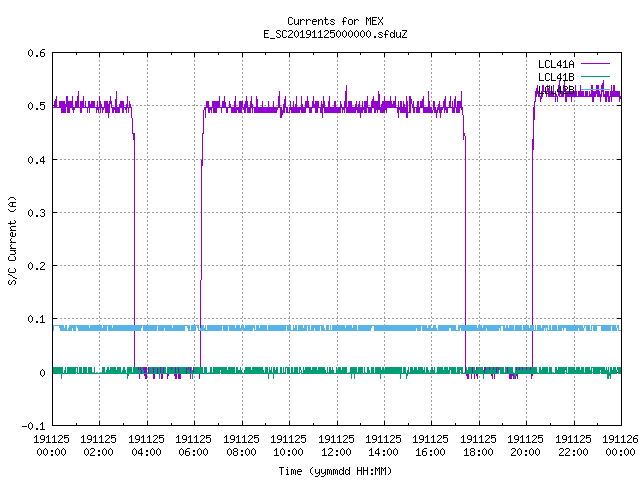Click the x-axis tick 191126 00:00
Viewport: 640px width, 480px height.
click(620, 445)
